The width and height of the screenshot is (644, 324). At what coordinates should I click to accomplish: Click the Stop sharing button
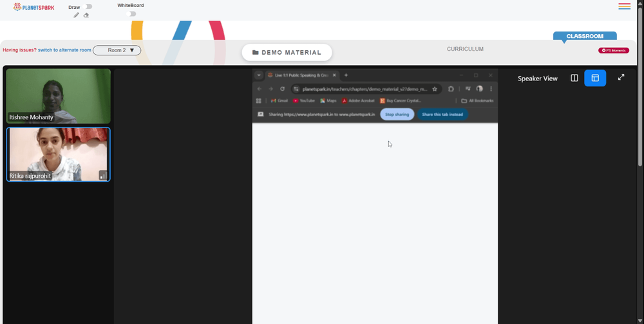(x=397, y=115)
